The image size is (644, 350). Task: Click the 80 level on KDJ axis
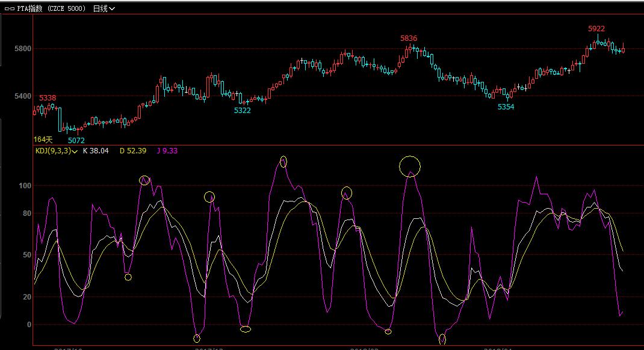click(x=26, y=213)
